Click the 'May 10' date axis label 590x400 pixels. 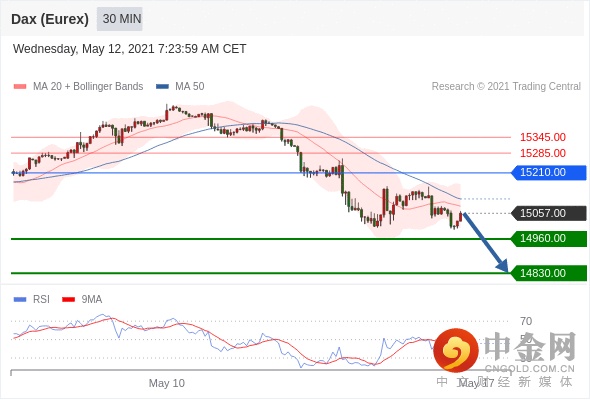pyautogui.click(x=167, y=383)
